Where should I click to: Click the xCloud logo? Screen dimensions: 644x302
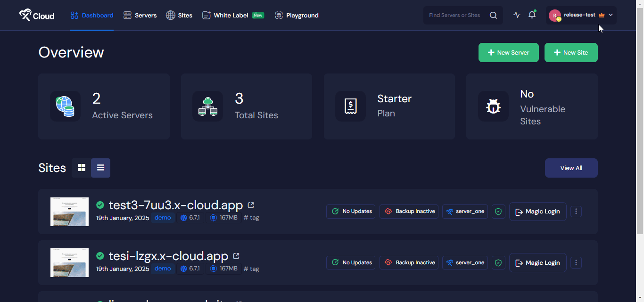click(x=37, y=15)
